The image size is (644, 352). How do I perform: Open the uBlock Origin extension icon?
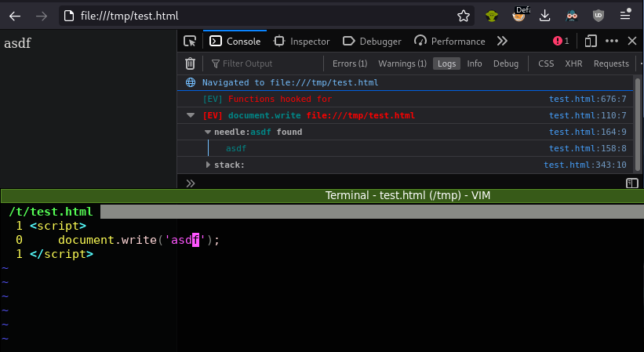tap(599, 16)
